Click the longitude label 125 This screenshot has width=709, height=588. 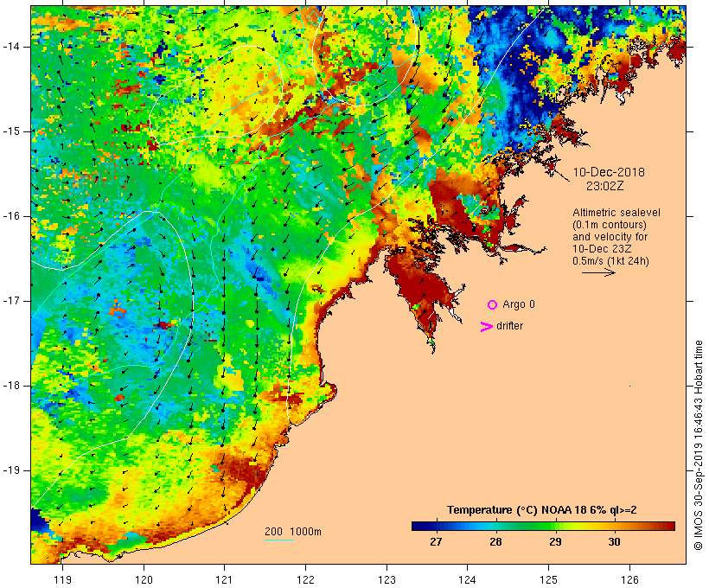[548, 579]
